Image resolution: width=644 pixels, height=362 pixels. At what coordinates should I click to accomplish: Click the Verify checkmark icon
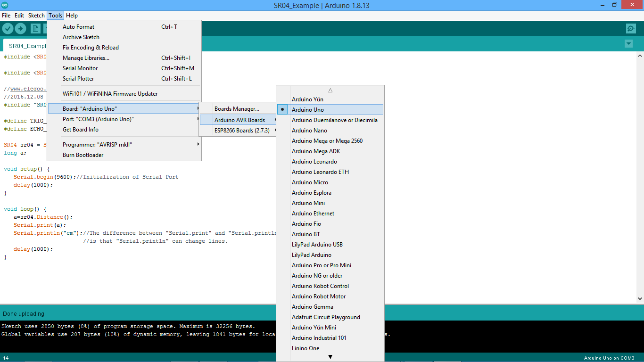[8, 28]
